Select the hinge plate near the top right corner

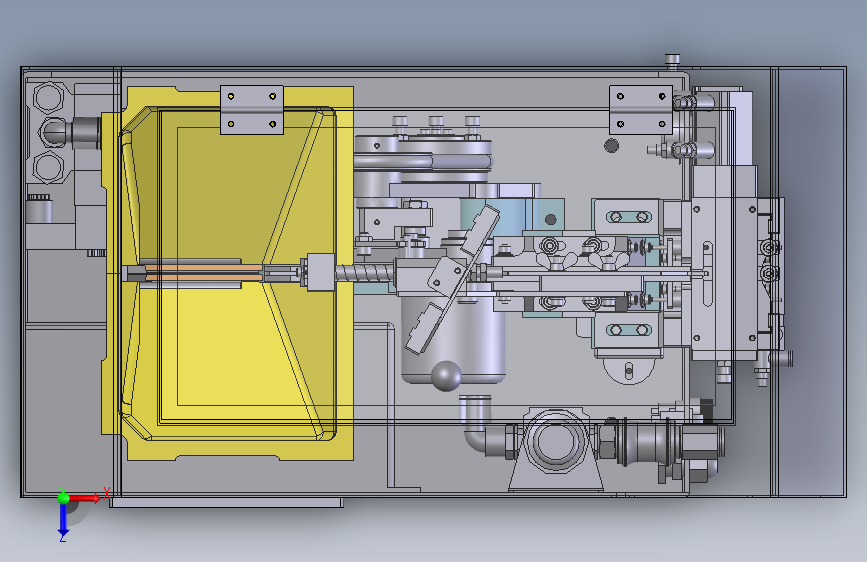[x=641, y=110]
